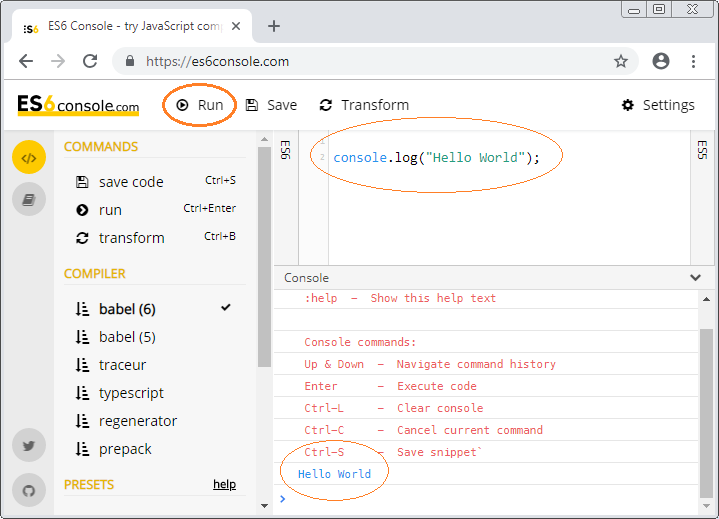Screen dimensions: 719x519
Task: Click the console scrollbar up arrow
Action: [x=706, y=299]
